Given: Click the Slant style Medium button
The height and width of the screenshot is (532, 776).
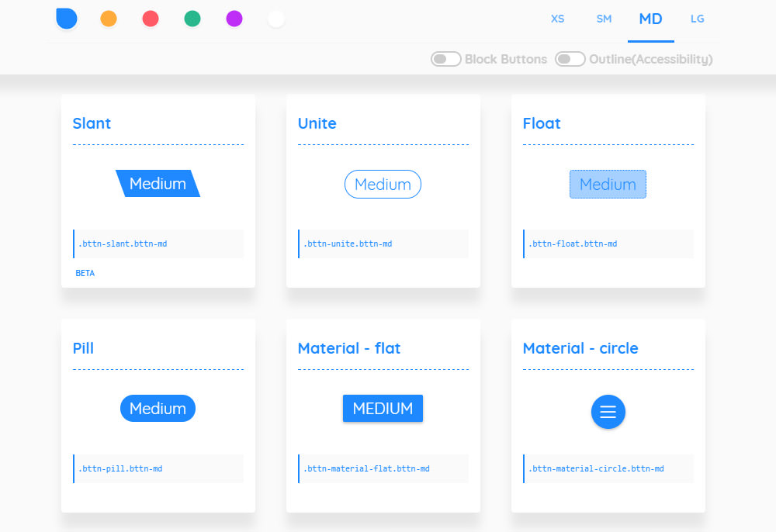Looking at the screenshot, I should tap(158, 184).
